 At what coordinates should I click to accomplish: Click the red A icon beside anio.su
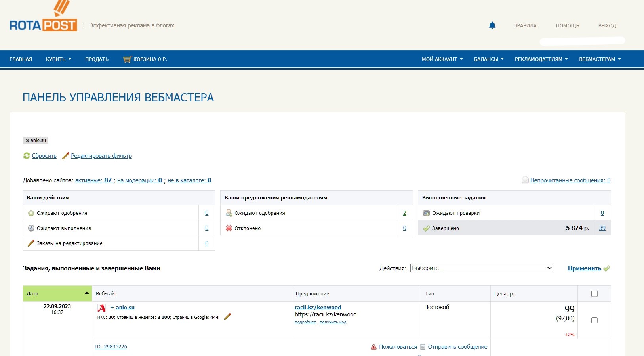coord(102,308)
